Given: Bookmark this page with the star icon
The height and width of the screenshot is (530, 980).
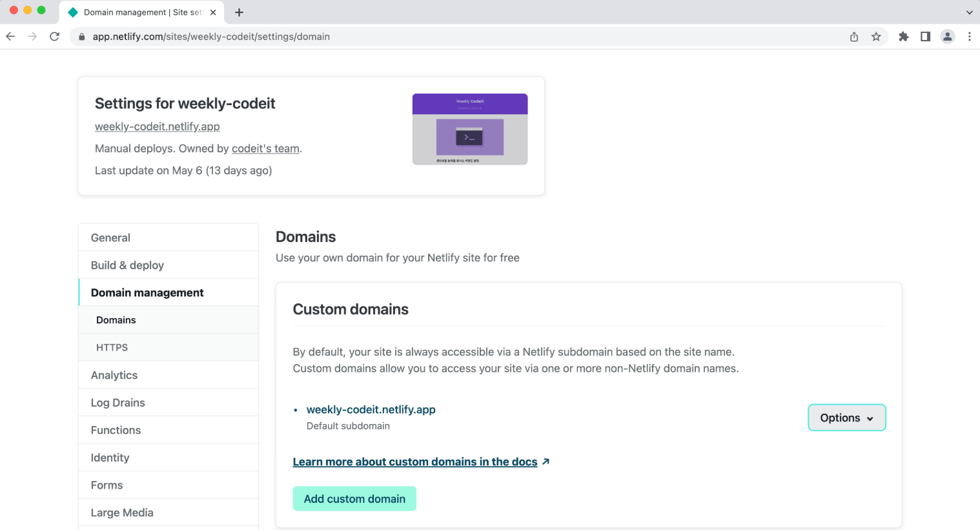Looking at the screenshot, I should point(876,37).
